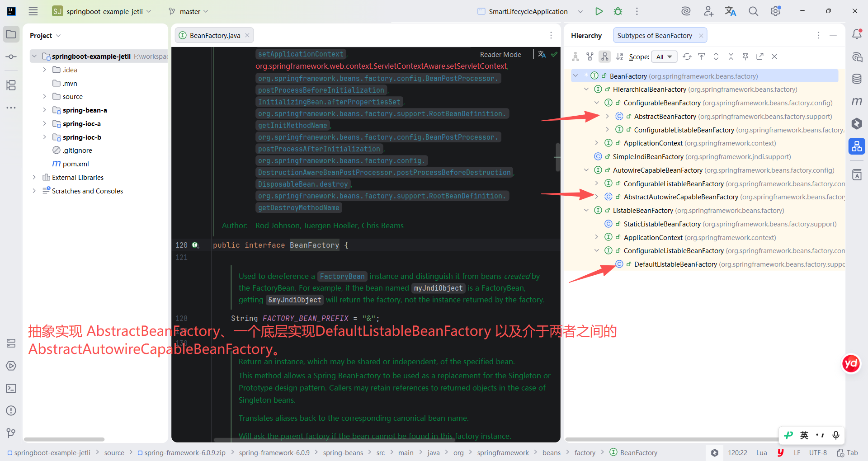Close Subtypes of BeanFactory tab
Image resolution: width=868 pixels, height=461 pixels.
coord(701,35)
